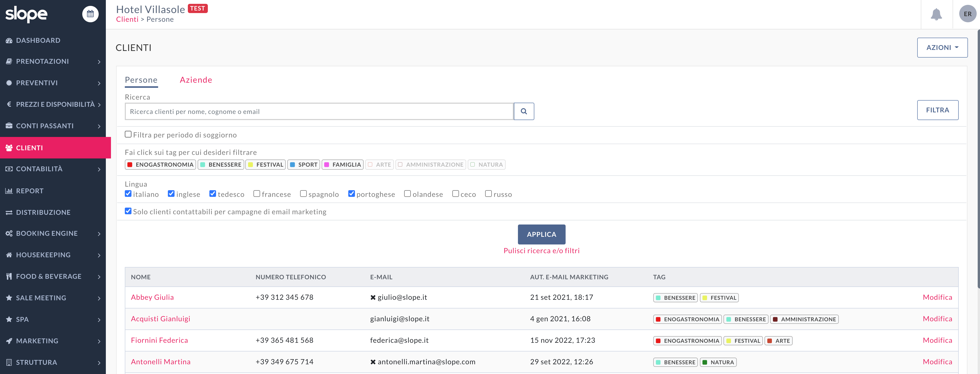Click the calendar icon beside the Slope logo
This screenshot has height=374, width=980.
pyautogui.click(x=90, y=14)
